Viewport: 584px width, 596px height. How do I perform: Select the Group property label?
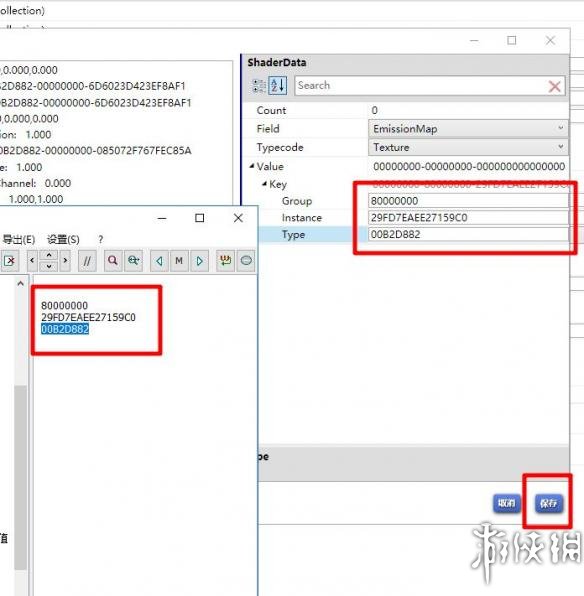(x=297, y=201)
